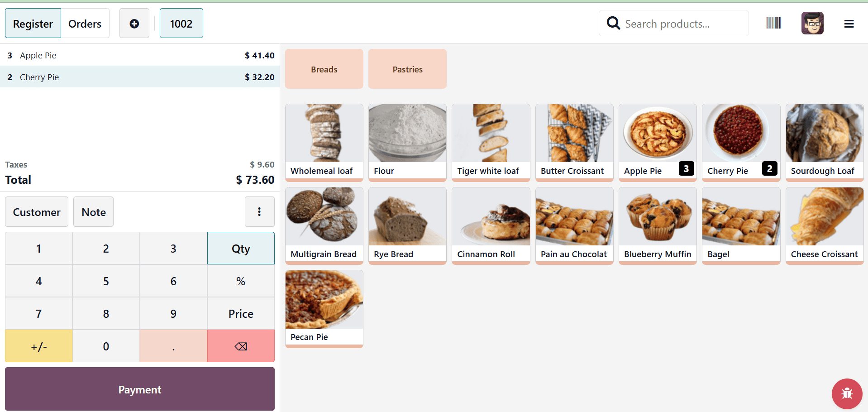Open the debug bug icon
This screenshot has width=868, height=412.
click(x=846, y=393)
